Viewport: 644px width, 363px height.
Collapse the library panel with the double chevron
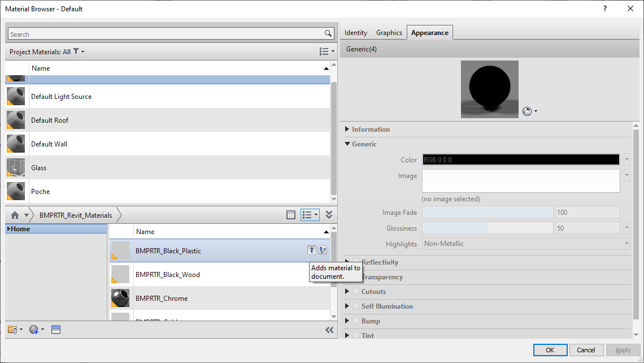click(x=329, y=215)
